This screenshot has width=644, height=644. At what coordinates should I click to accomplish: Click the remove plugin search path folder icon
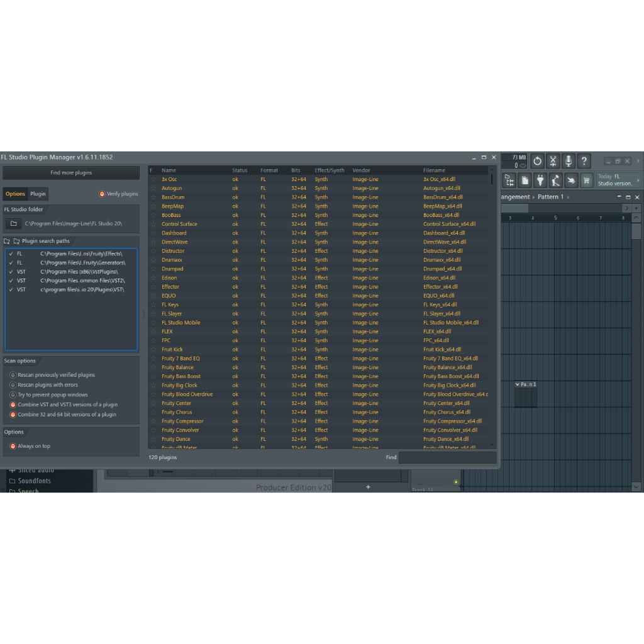pyautogui.click(x=16, y=241)
